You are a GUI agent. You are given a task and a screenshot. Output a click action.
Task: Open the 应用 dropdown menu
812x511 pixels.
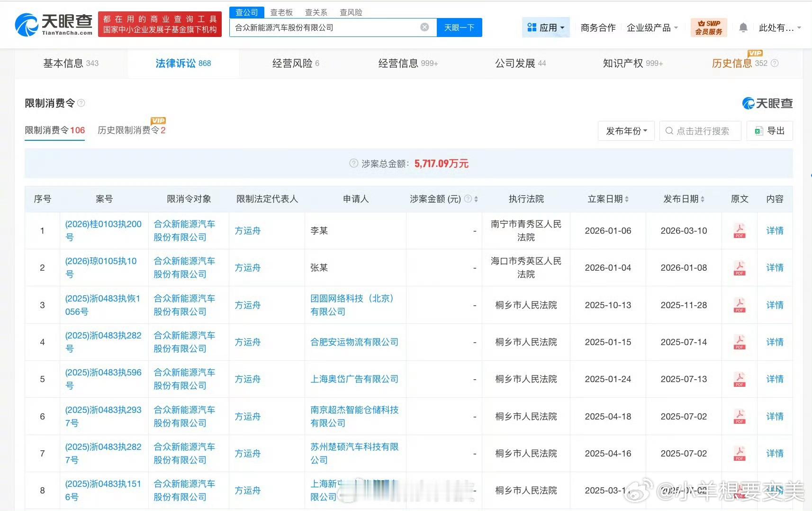546,27
